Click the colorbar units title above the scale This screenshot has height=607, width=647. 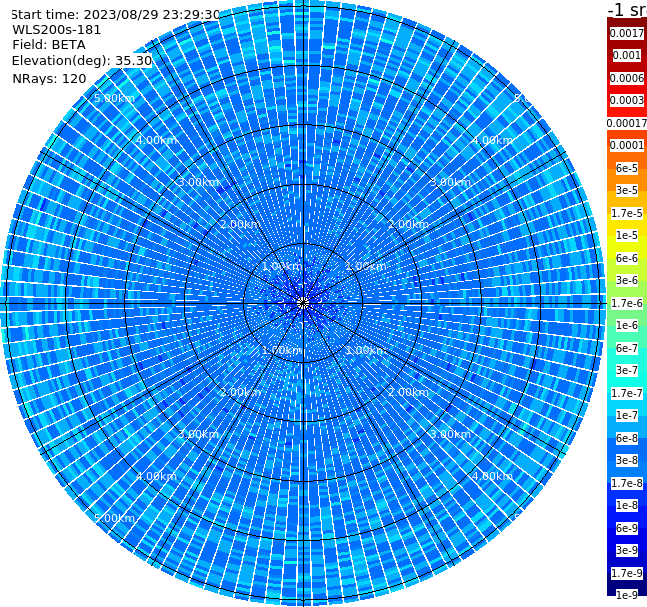pyautogui.click(x=627, y=9)
